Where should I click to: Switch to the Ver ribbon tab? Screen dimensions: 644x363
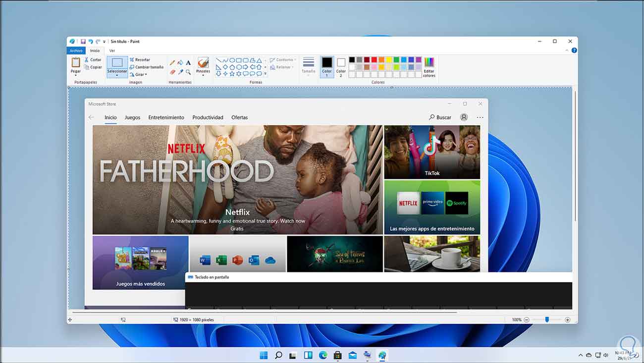(x=112, y=51)
